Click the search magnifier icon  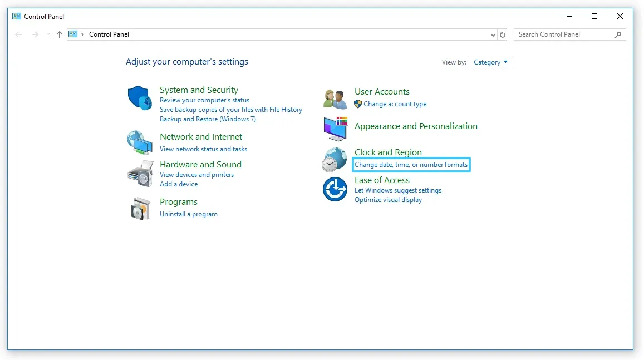click(x=618, y=34)
